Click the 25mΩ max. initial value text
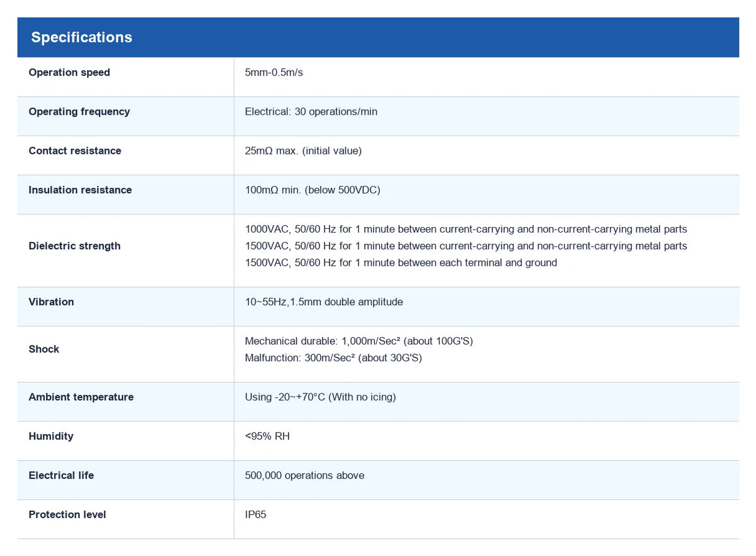This screenshot has width=756, height=556. point(303,151)
